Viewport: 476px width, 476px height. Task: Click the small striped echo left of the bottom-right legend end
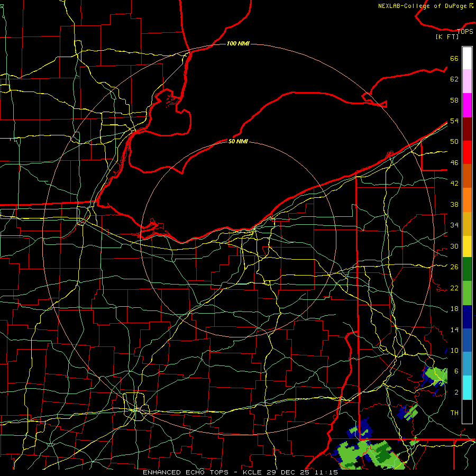[x=407, y=412]
